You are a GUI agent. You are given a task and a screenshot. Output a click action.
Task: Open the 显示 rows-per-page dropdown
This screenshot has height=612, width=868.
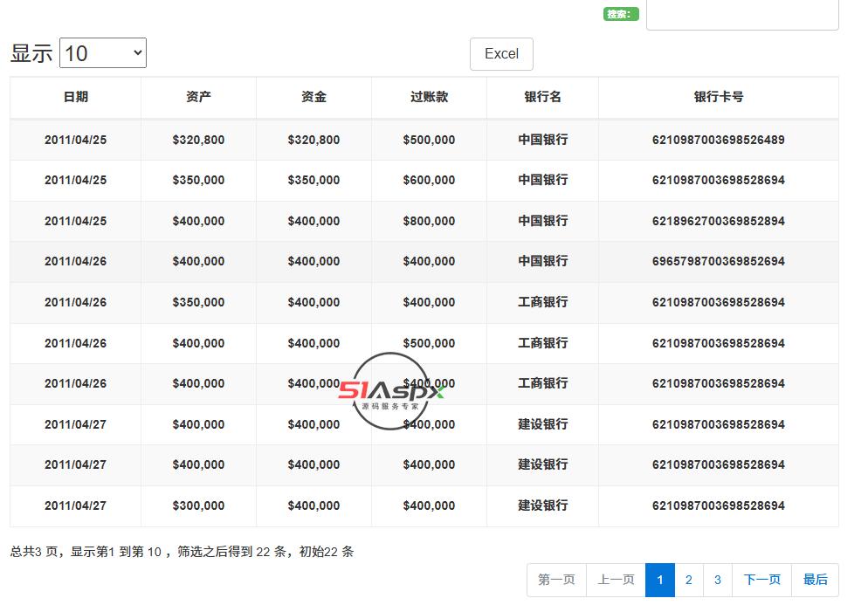pos(102,53)
